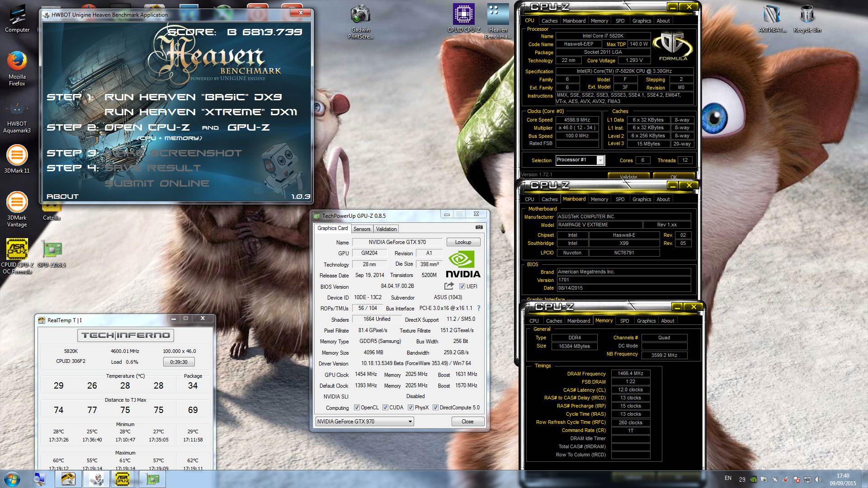Open the Catzilla desktop shortcut
The width and height of the screenshot is (868, 488).
[52, 212]
